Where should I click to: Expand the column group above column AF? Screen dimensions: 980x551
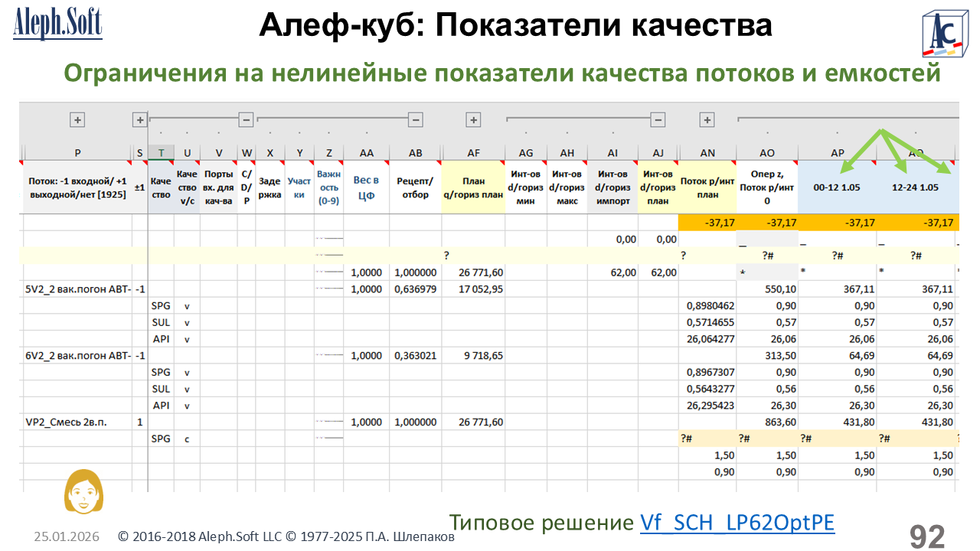click(x=473, y=119)
